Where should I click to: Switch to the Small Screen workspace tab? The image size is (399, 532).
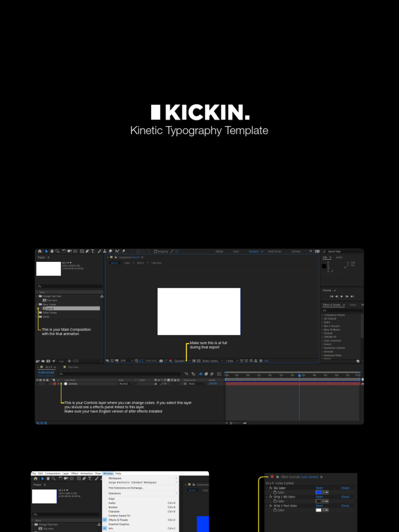pyautogui.click(x=274, y=251)
